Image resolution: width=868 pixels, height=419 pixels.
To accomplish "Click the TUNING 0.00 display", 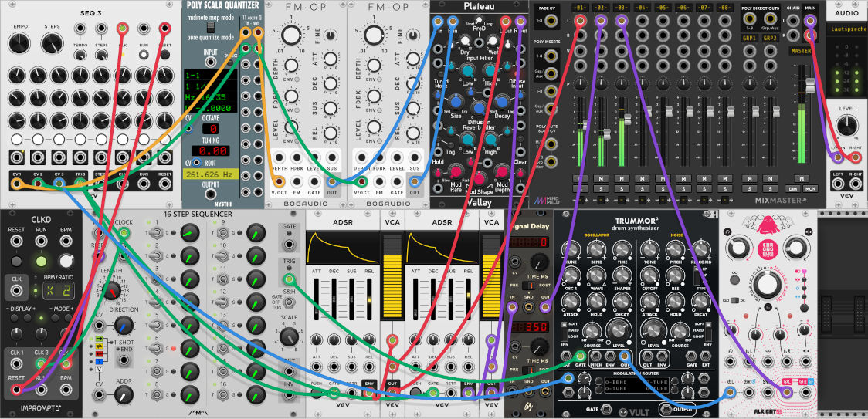I will point(210,150).
